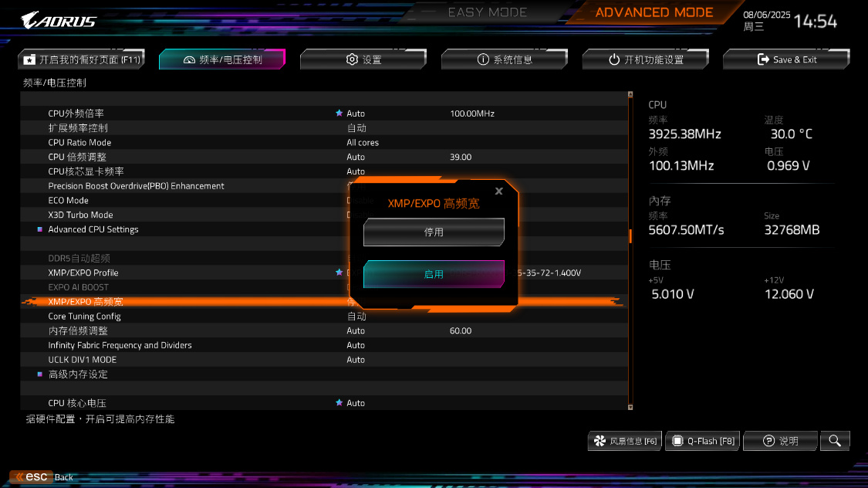The image size is (868, 488).
Task: Click gear icon on 设置 tab
Action: [x=352, y=59]
